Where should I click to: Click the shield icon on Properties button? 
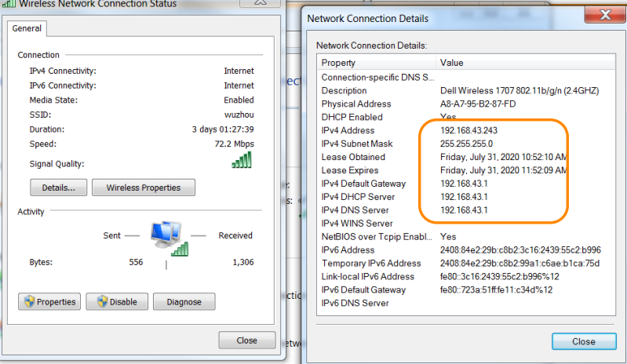pyautogui.click(x=29, y=302)
